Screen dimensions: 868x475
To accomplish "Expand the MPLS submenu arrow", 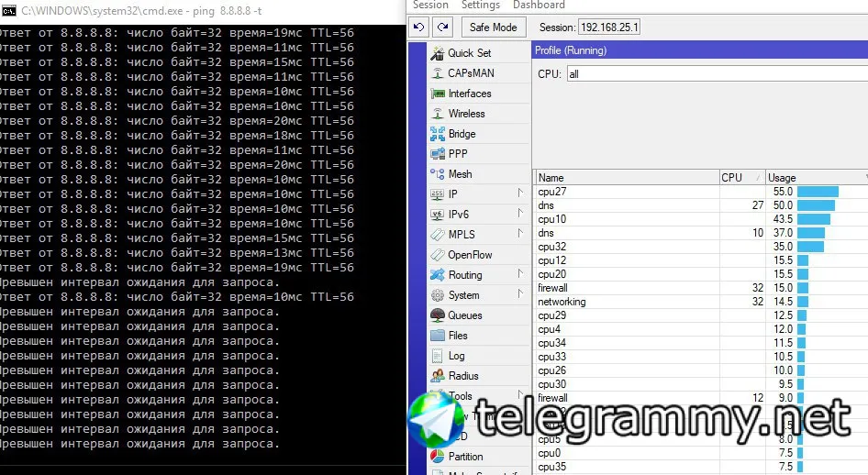I will point(520,233).
